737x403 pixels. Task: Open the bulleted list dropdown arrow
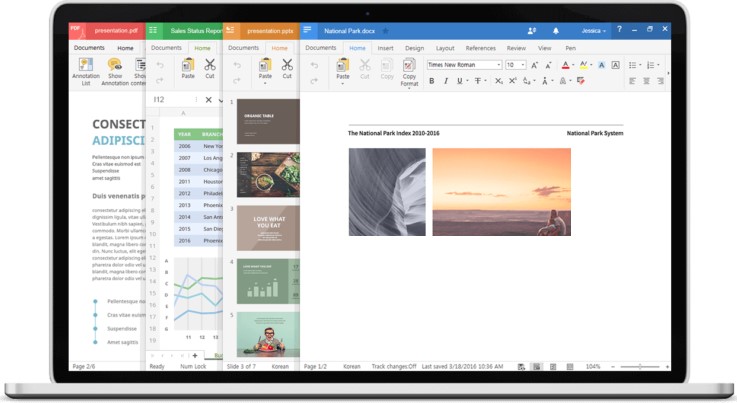click(640, 65)
